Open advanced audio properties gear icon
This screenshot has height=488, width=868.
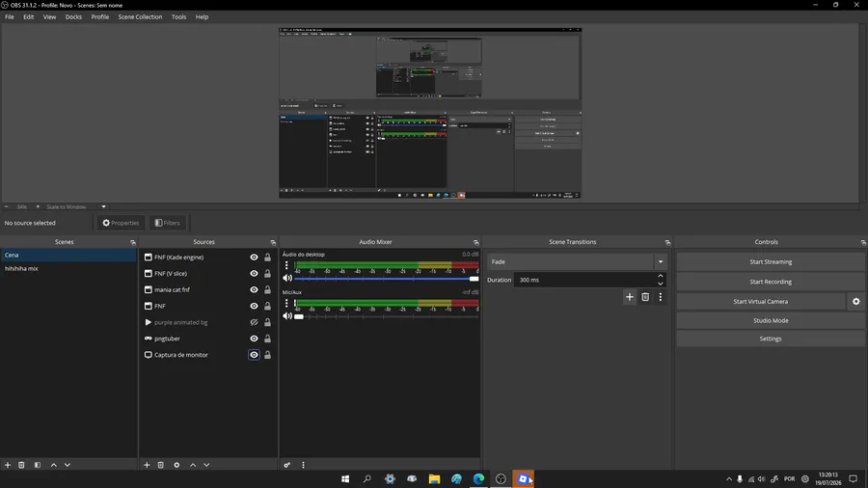(x=286, y=465)
